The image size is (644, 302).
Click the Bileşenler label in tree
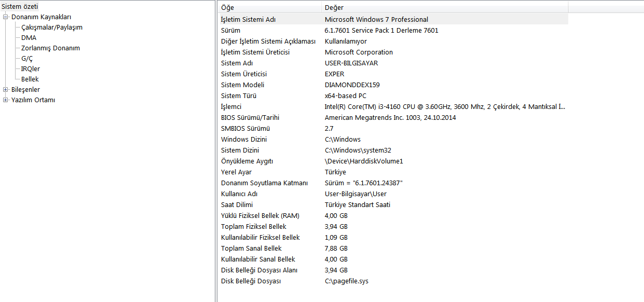[25, 90]
